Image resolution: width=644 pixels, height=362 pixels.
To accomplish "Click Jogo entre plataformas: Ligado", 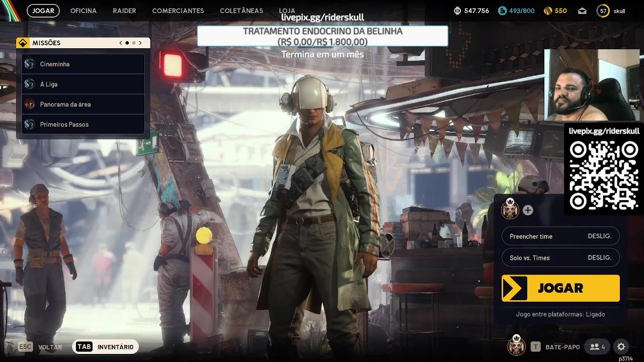I will (x=560, y=314).
